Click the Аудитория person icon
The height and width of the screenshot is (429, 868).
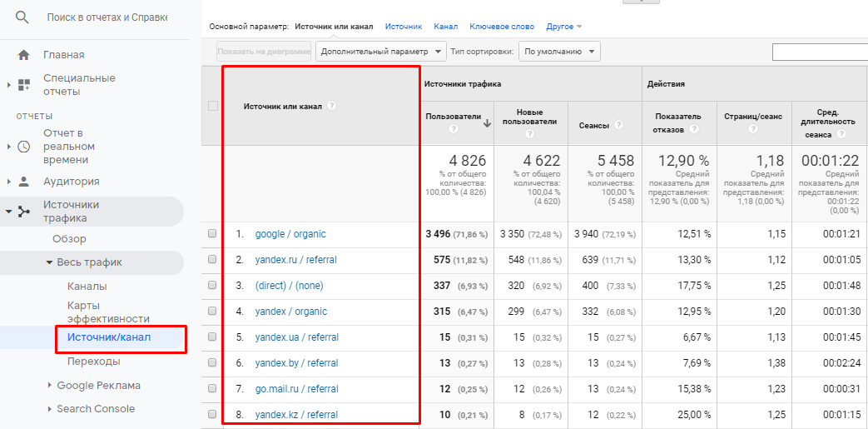click(23, 182)
